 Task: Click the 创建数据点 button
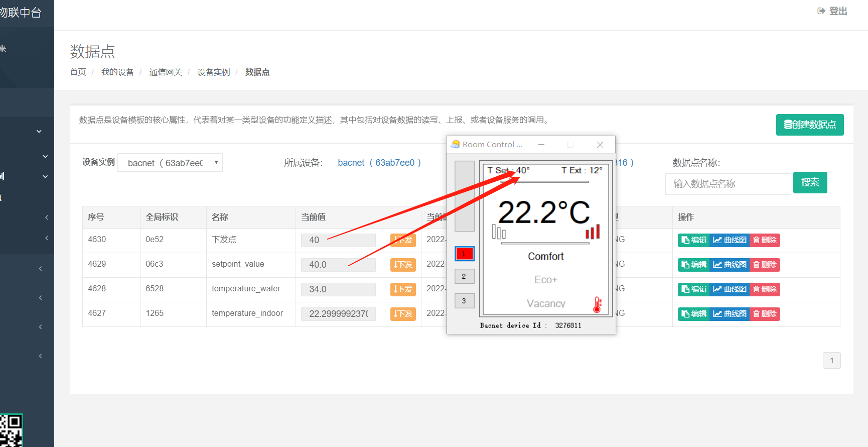(x=809, y=125)
